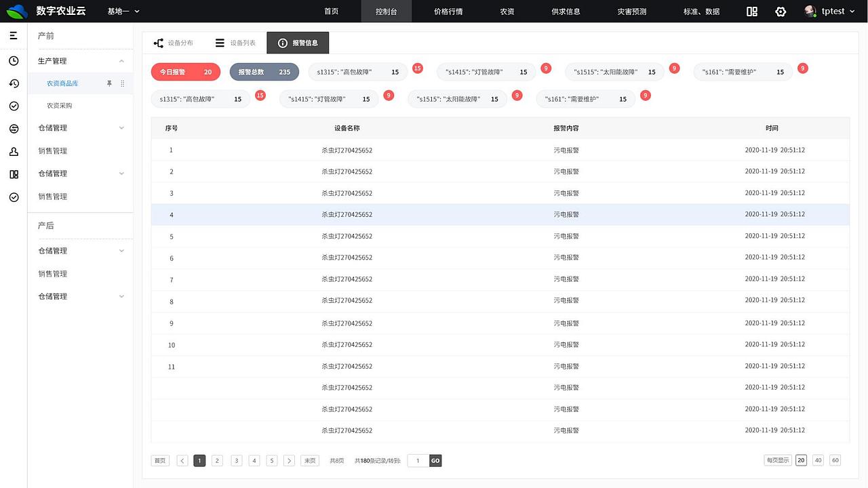Select 控制台 in the top navigation
This screenshot has height=488, width=868.
click(387, 12)
